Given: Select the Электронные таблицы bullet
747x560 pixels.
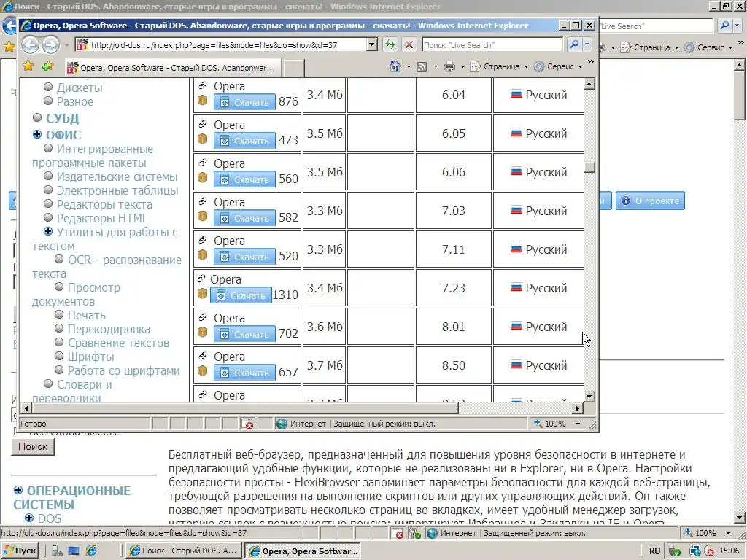Looking at the screenshot, I should click(x=48, y=190).
